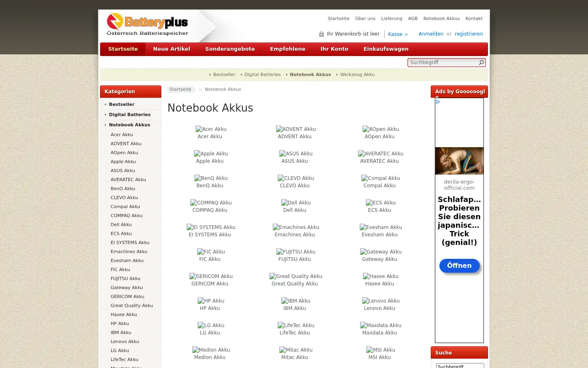This screenshot has height=368, width=588.
Task: Expand Digital Batteries category in sidebar
Action: [129, 115]
